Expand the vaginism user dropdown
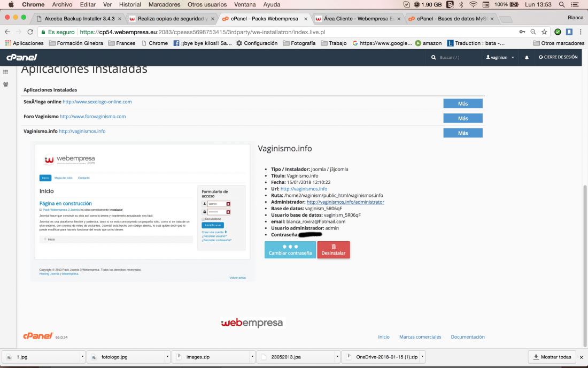Image resolution: width=588 pixels, height=368 pixels. point(500,57)
